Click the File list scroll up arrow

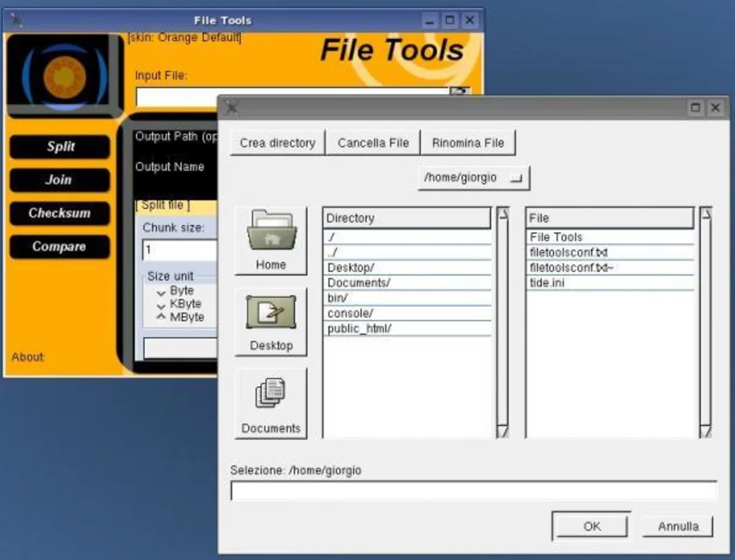tap(705, 214)
